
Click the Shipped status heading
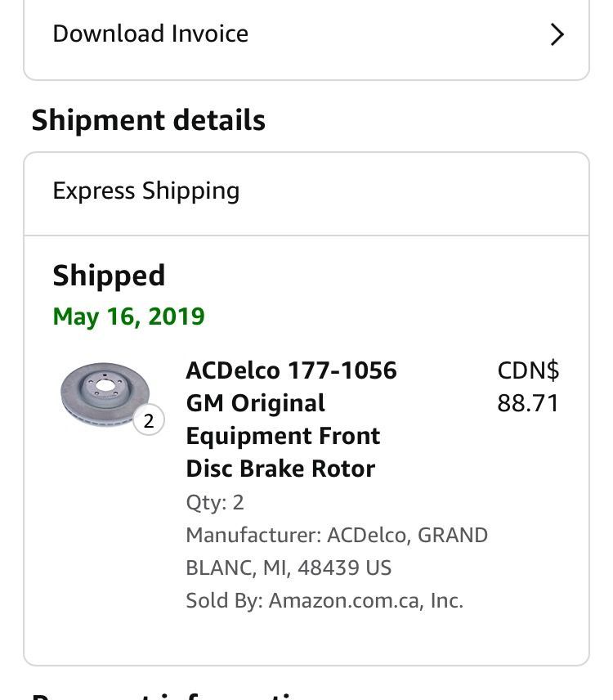coord(109,276)
